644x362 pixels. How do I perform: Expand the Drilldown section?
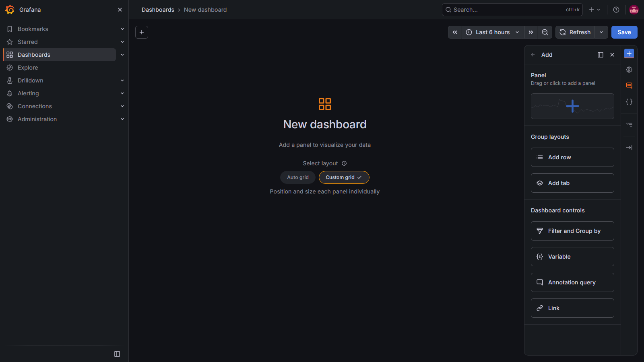[122, 80]
